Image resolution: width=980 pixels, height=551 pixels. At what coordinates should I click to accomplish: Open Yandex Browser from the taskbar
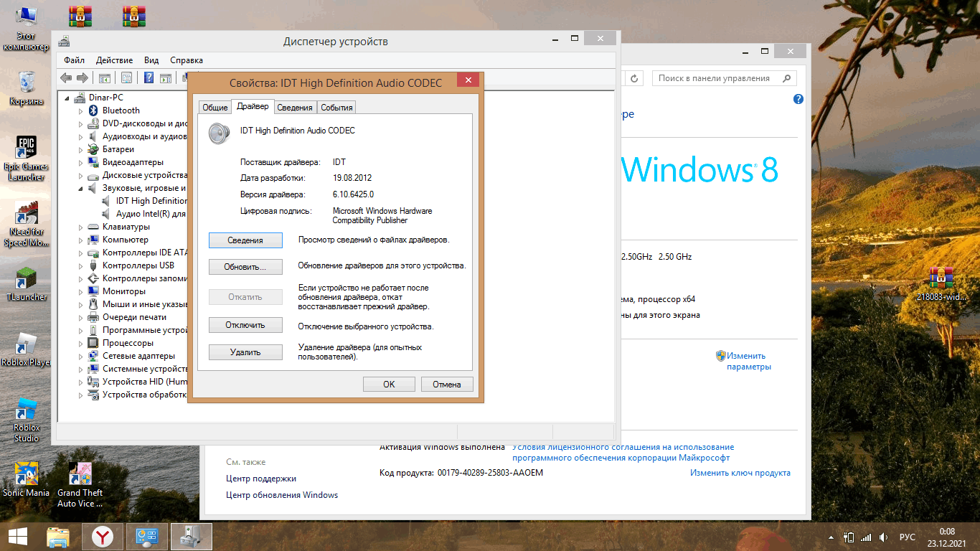[x=103, y=537]
